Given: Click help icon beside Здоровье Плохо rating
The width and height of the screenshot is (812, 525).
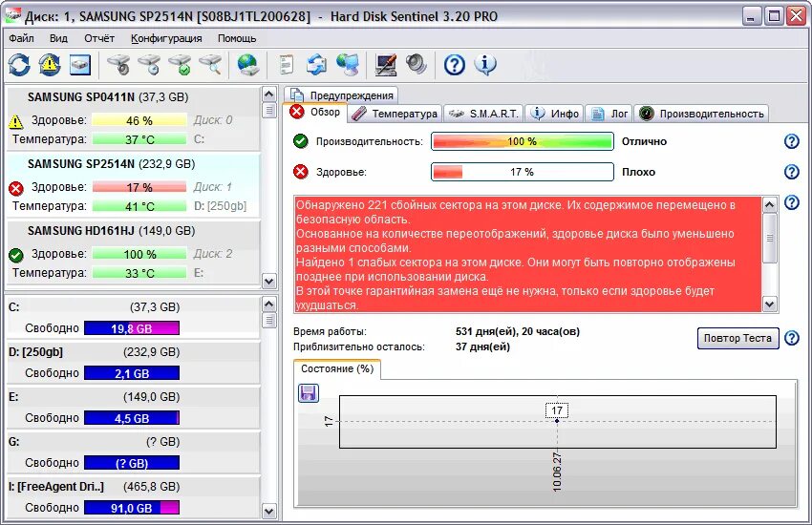Looking at the screenshot, I should [x=792, y=172].
